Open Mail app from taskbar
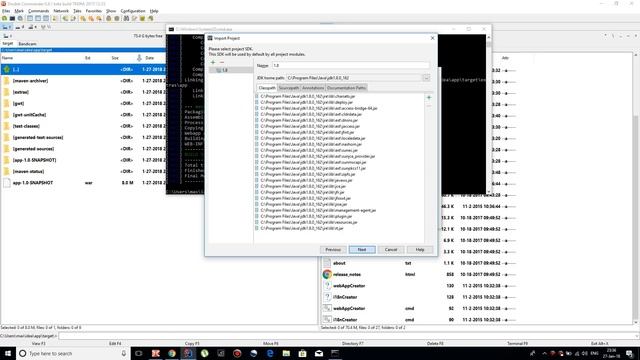This screenshot has height=360, width=640. click(319, 353)
